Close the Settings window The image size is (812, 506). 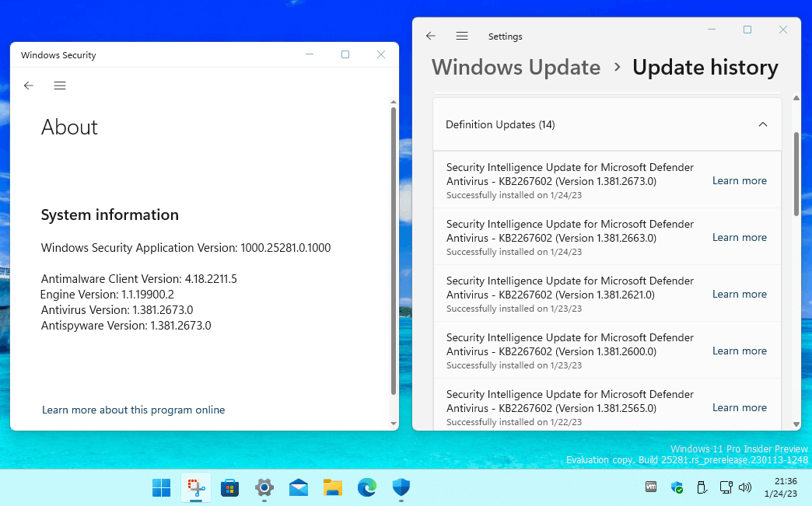click(783, 30)
